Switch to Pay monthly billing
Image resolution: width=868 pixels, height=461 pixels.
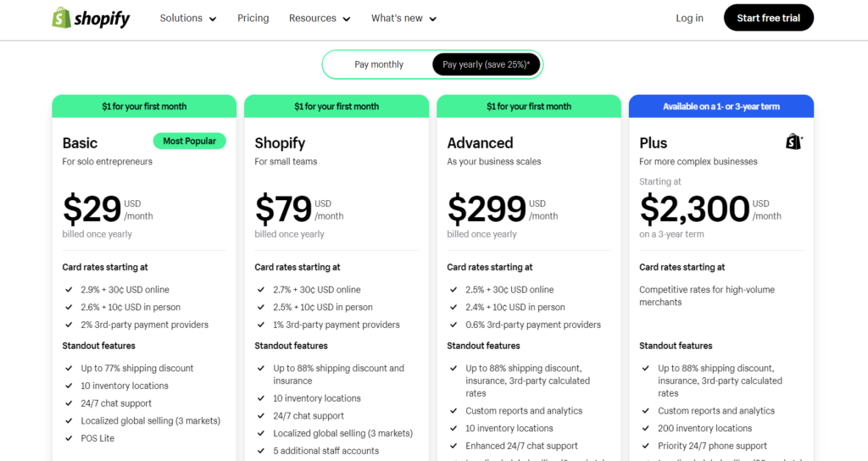[x=379, y=64]
